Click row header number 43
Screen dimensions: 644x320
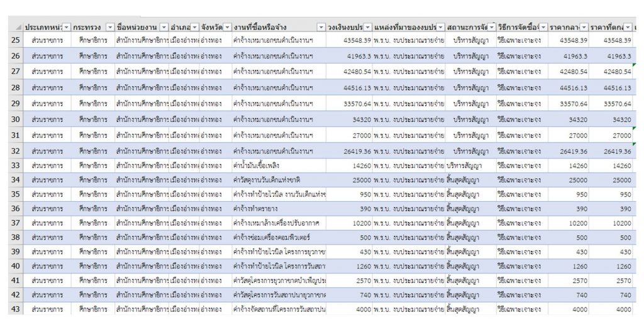click(15, 309)
